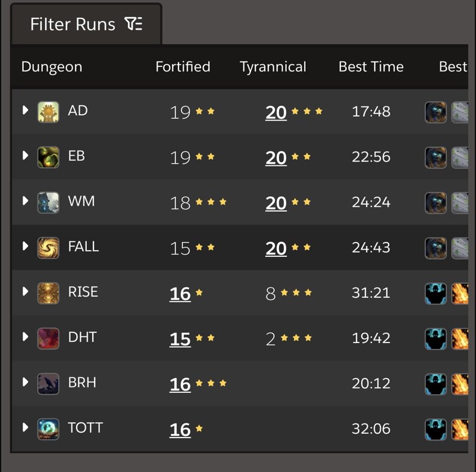The height and width of the screenshot is (472, 476).
Task: Click the EB dungeon icon
Action: coord(48,157)
